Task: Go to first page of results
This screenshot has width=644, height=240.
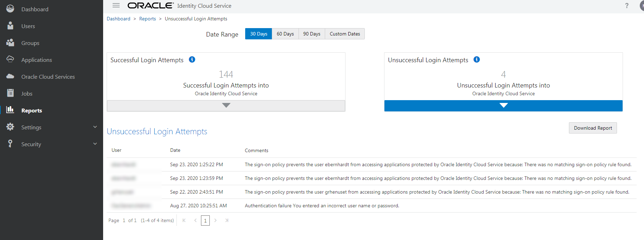Action: pos(184,220)
